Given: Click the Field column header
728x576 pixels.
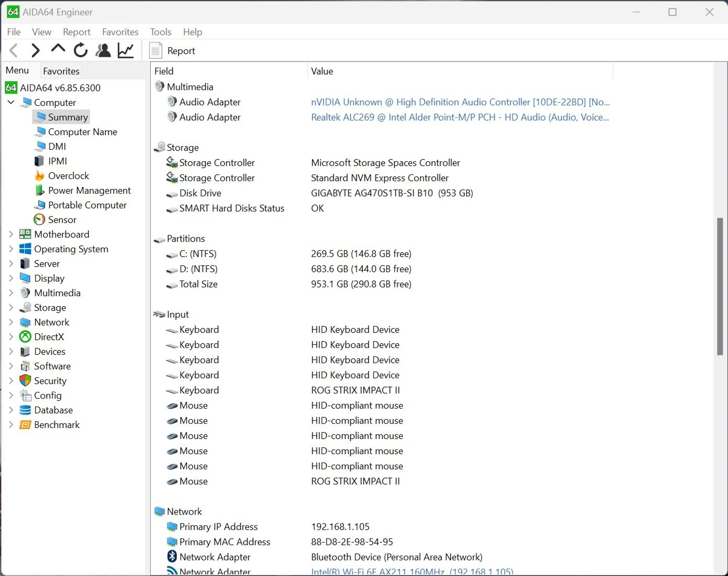Looking at the screenshot, I should (229, 71).
